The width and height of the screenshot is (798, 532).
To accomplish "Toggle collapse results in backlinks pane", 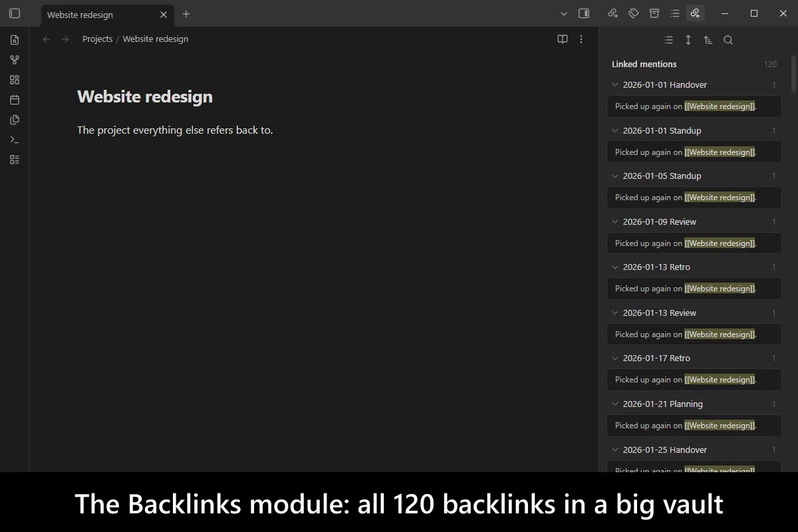I will click(668, 40).
